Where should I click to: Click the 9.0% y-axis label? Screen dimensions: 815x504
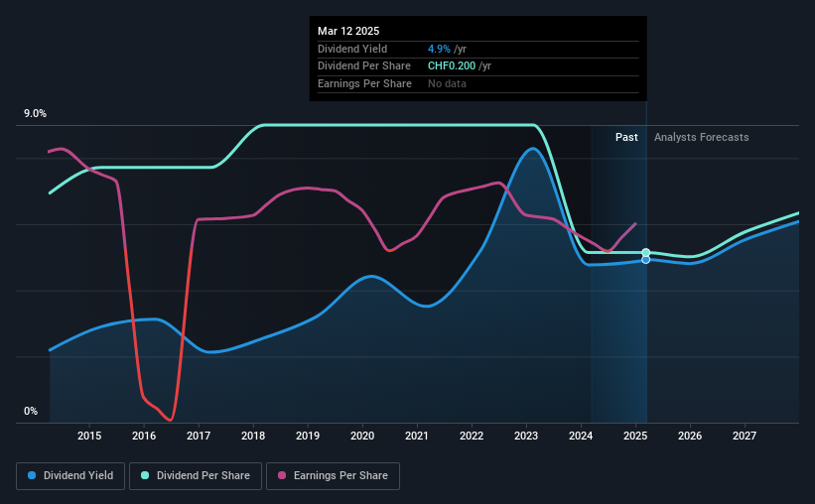(35, 114)
